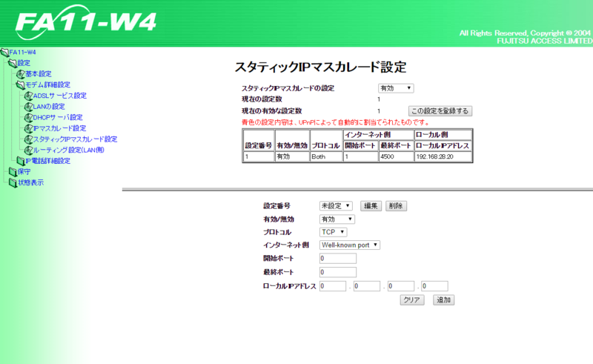Click the icon beside DHCPサーバ設定
Screen dimensions: 593x364
29,118
